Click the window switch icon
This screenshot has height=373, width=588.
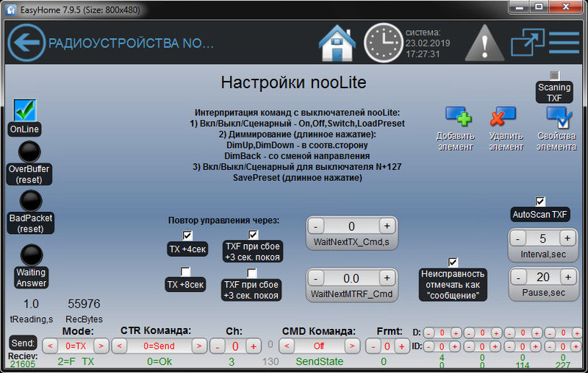(527, 43)
